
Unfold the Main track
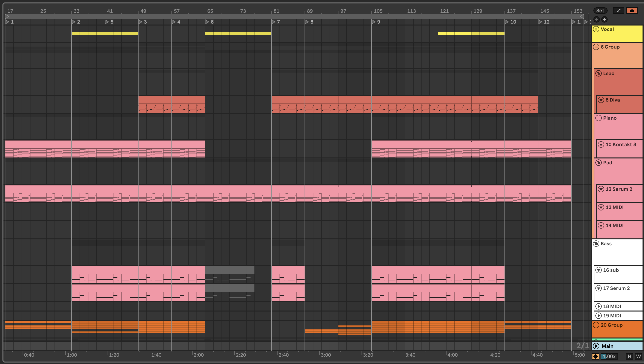click(x=596, y=346)
